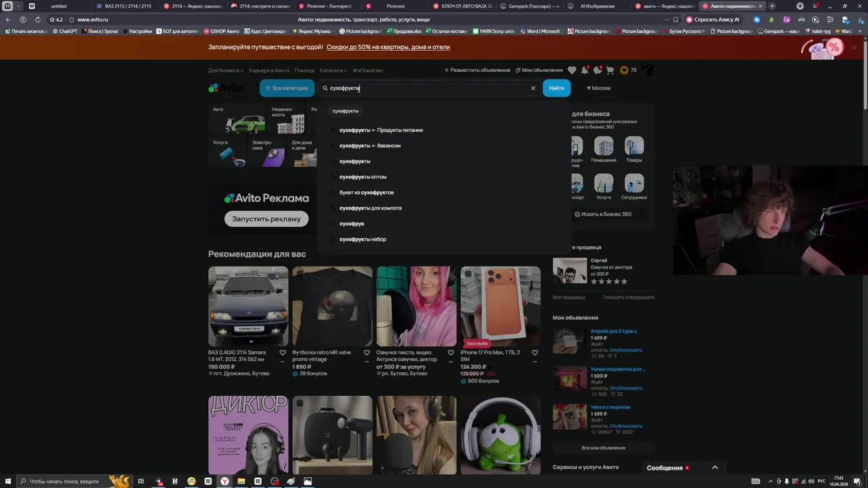This screenshot has height=488, width=868.
Task: Open messages chat bubble icon in header
Action: coord(597,70)
